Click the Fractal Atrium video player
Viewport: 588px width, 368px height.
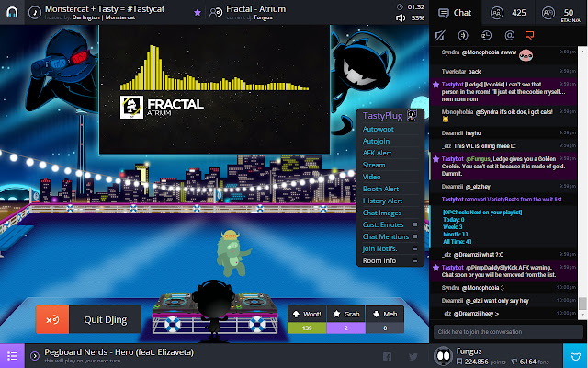(x=214, y=89)
